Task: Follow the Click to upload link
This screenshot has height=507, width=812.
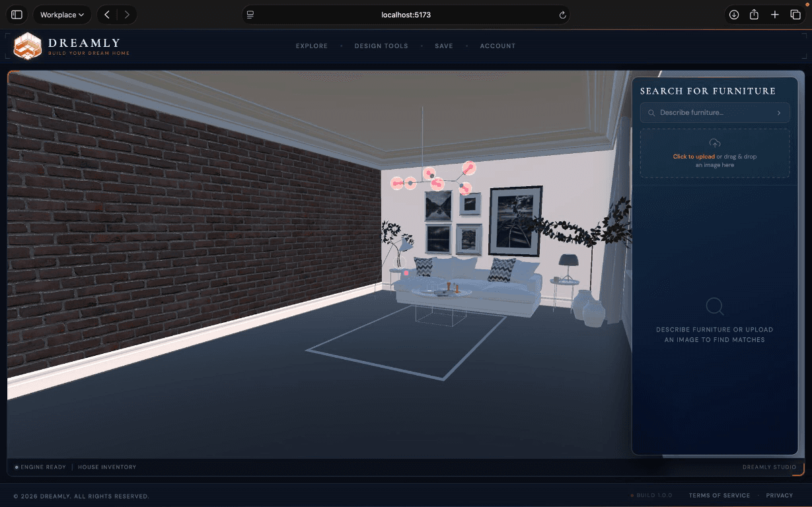Action: 694,156
